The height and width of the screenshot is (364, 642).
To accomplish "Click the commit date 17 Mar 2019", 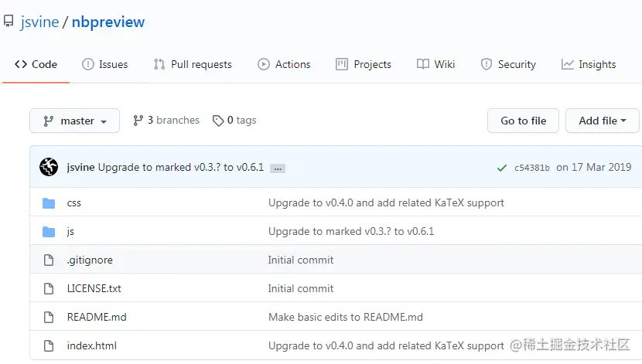I will (x=594, y=167).
